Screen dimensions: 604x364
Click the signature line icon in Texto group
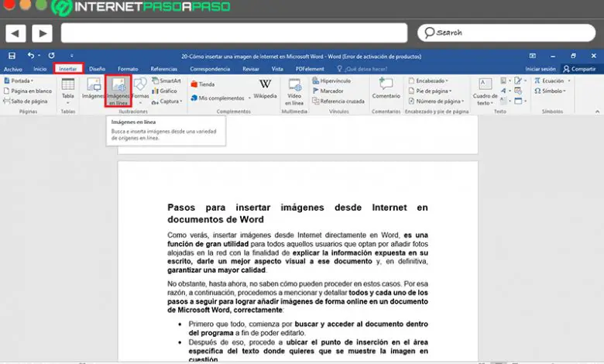(518, 81)
